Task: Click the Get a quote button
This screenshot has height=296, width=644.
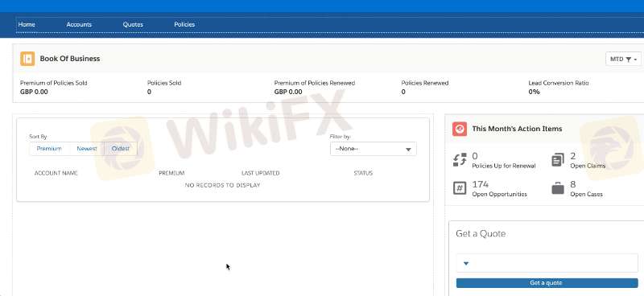Action: click(x=547, y=283)
